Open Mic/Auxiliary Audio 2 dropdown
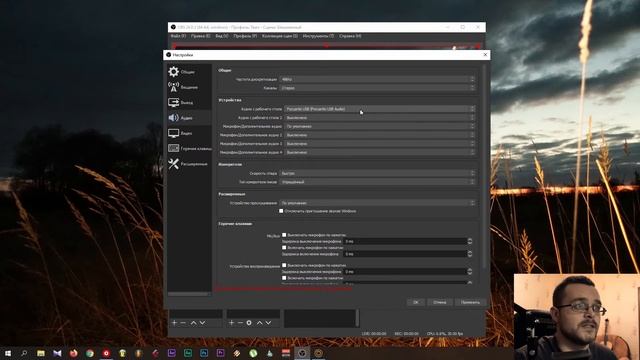 click(380, 135)
